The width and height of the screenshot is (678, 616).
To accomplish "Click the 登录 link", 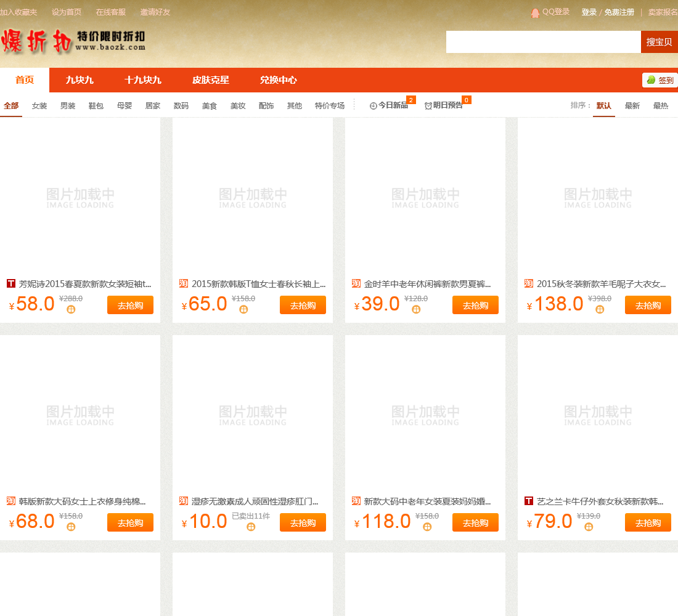I will (589, 12).
